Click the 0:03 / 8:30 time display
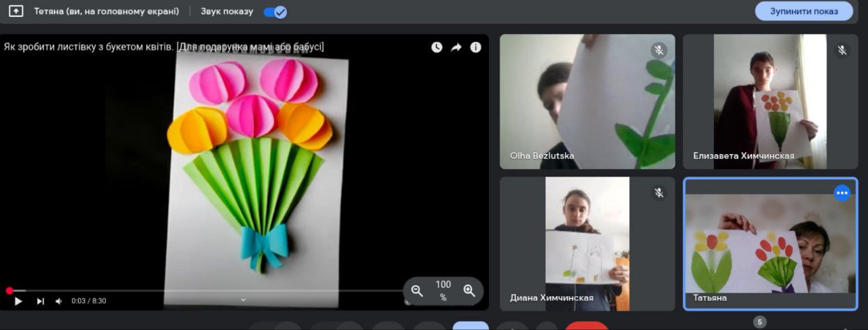 click(89, 301)
